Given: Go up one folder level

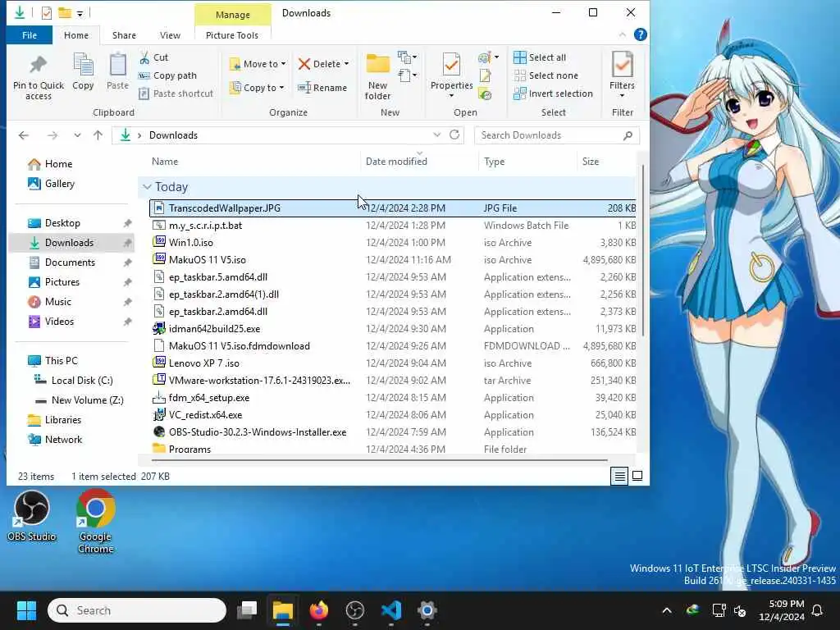Looking at the screenshot, I should pos(98,135).
